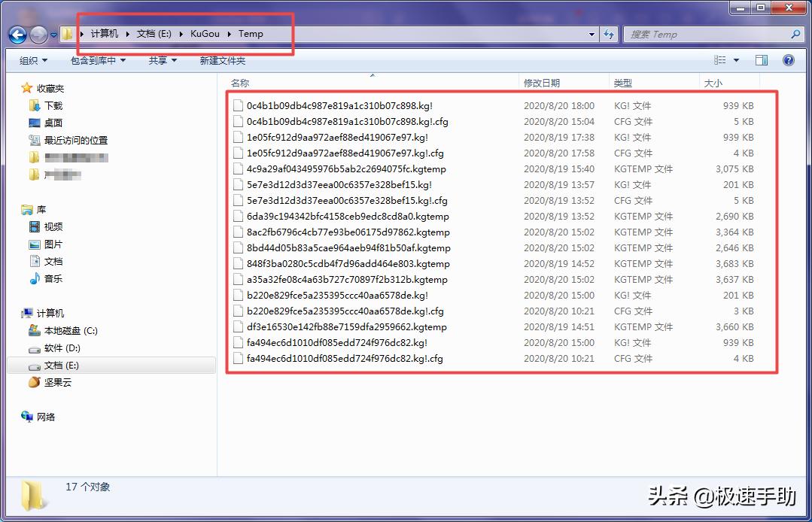Viewport: 812px width, 522px height.
Task: Click 新建文件夹 button
Action: (x=223, y=60)
